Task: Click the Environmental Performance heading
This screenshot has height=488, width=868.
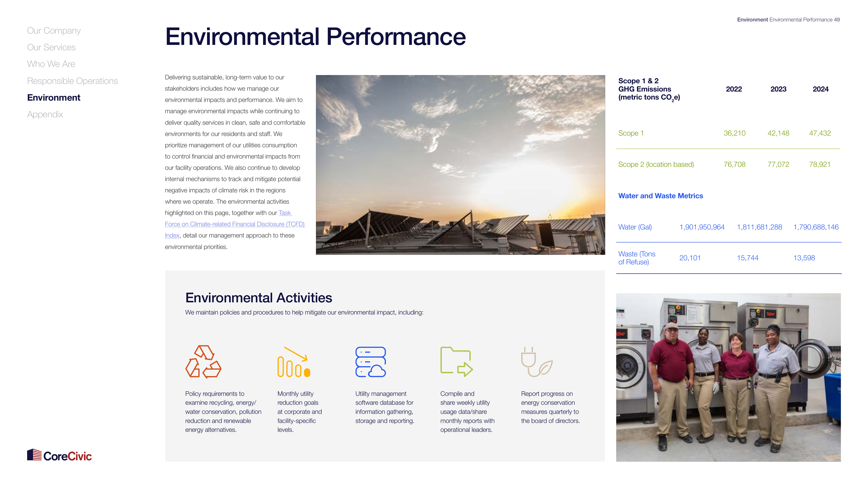Action: (315, 36)
